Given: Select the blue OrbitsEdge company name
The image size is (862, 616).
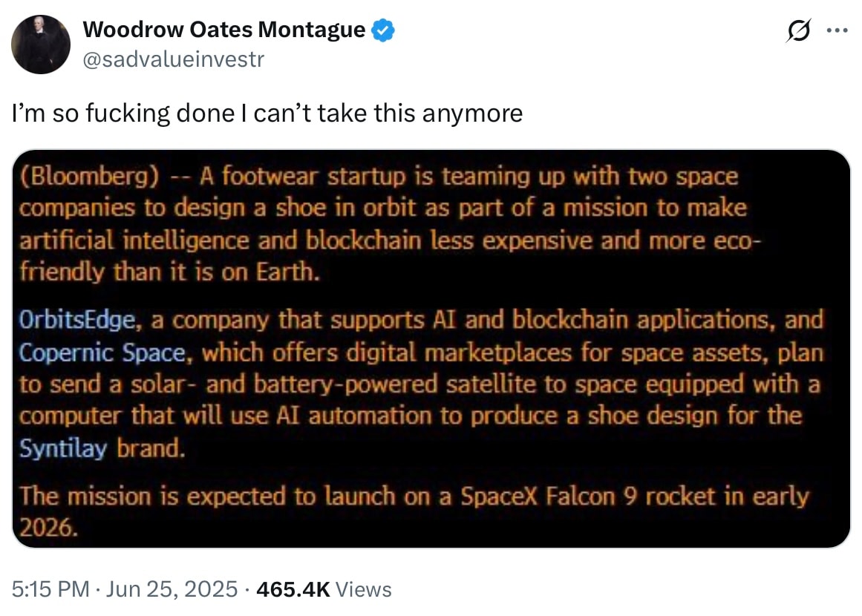Looking at the screenshot, I should coord(77,321).
